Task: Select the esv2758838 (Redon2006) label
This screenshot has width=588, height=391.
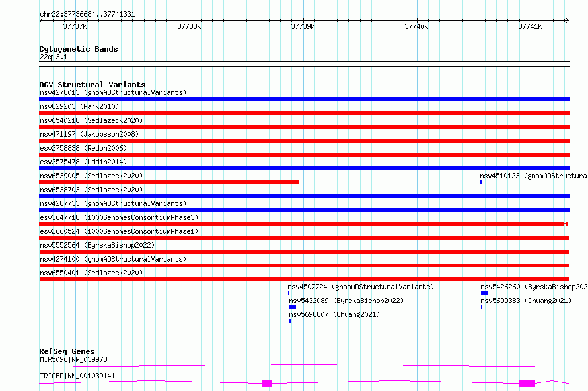Action: [83, 148]
